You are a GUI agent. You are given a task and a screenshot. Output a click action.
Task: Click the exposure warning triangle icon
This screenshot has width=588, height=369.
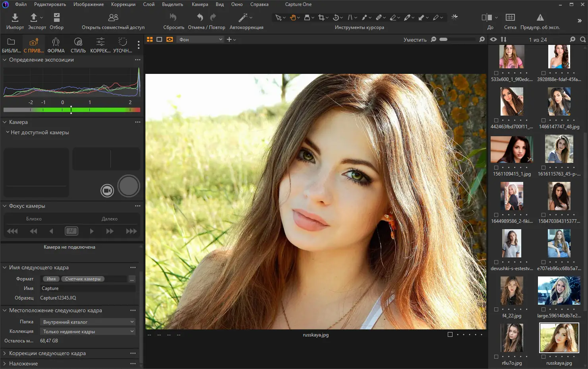pos(540,17)
